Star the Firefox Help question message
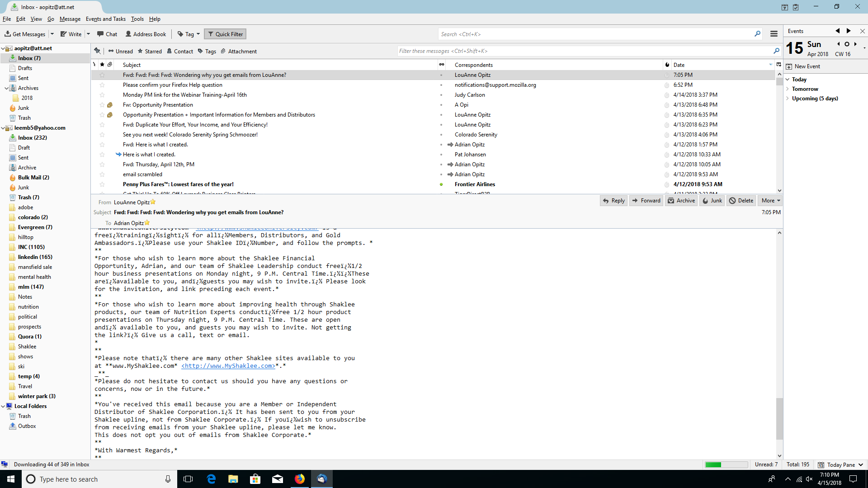The image size is (868, 488). click(x=102, y=85)
